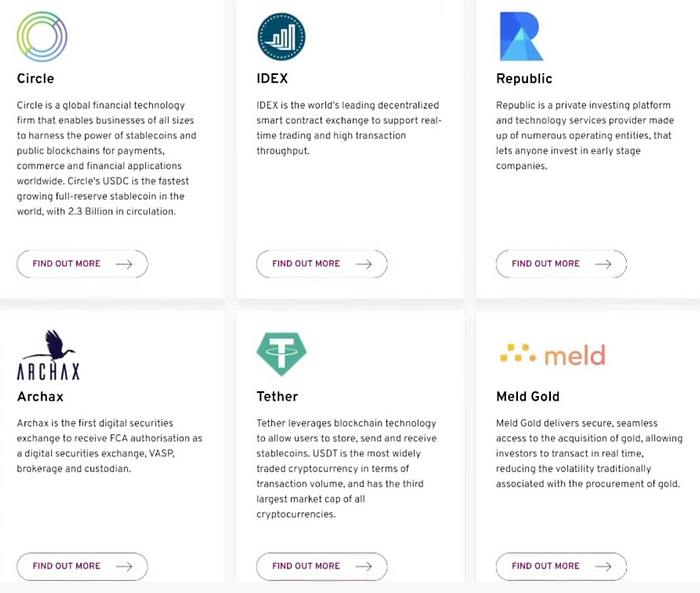This screenshot has height=593, width=700.
Task: Click the IDEX bar chart logo
Action: click(281, 36)
